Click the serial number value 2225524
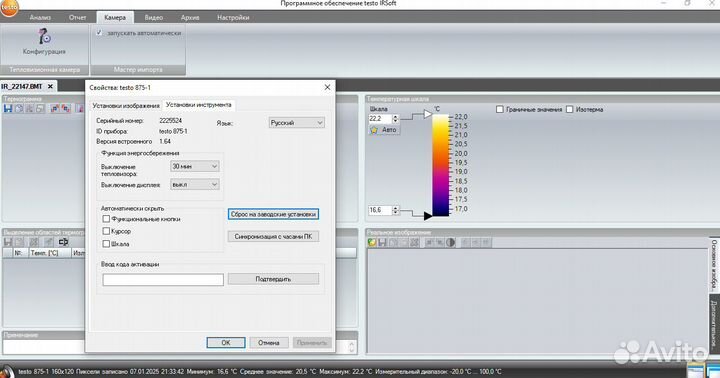Screen dimensions: 720x378 pyautogui.click(x=170, y=120)
